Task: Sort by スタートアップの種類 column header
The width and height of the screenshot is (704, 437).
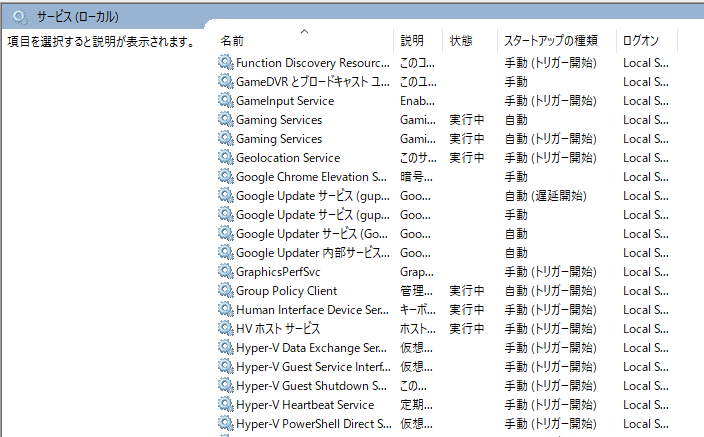Action: tap(557, 41)
